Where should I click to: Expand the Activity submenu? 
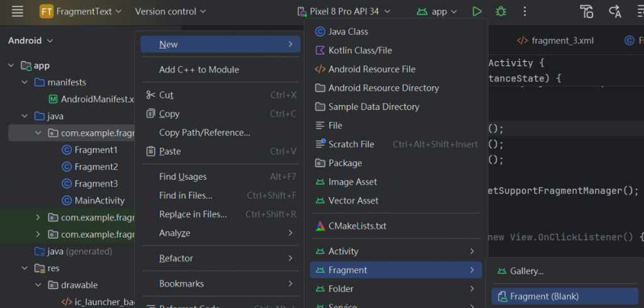tap(396, 251)
